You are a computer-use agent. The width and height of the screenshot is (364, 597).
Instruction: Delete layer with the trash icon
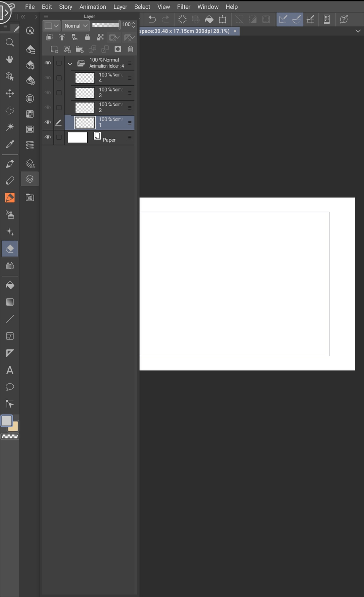click(x=130, y=49)
